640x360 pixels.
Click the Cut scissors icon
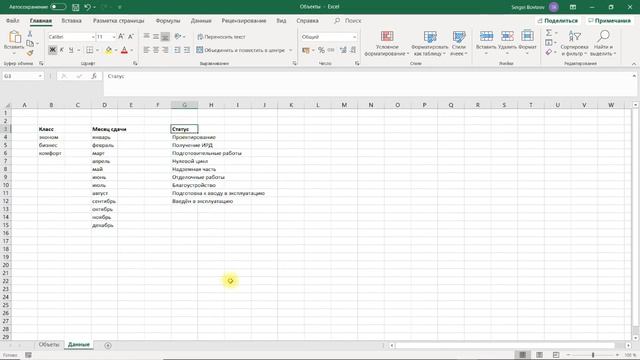tap(30, 34)
